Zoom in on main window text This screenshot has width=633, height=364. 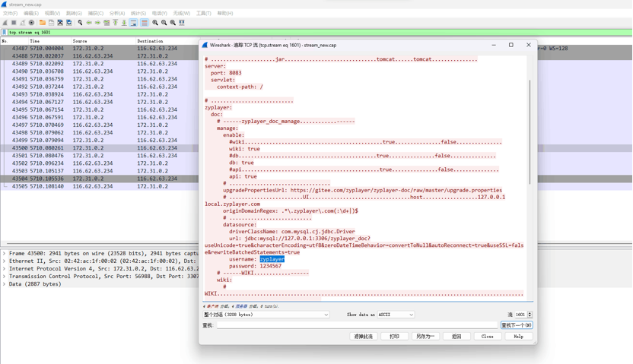(155, 23)
